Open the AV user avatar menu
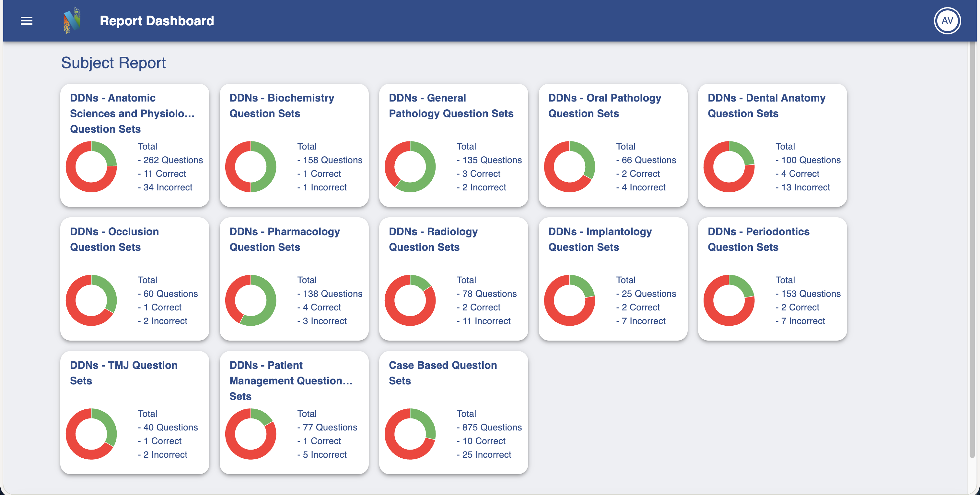This screenshot has height=495, width=980. pyautogui.click(x=947, y=20)
